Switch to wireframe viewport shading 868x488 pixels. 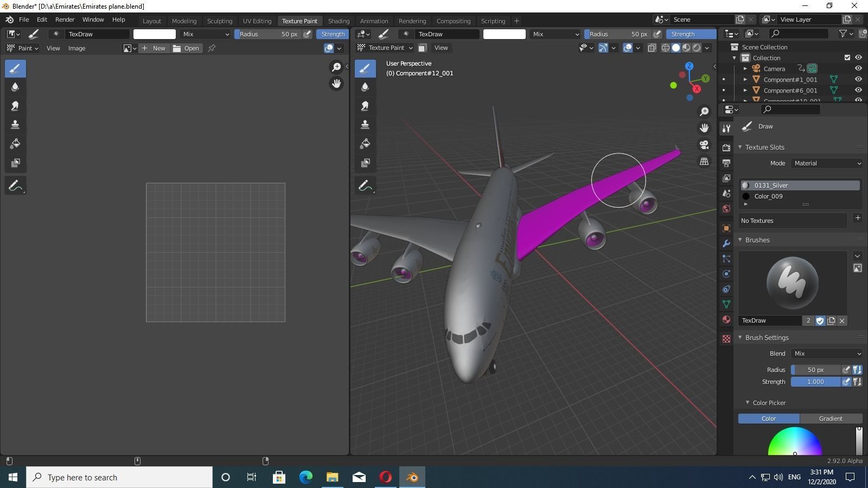click(666, 48)
